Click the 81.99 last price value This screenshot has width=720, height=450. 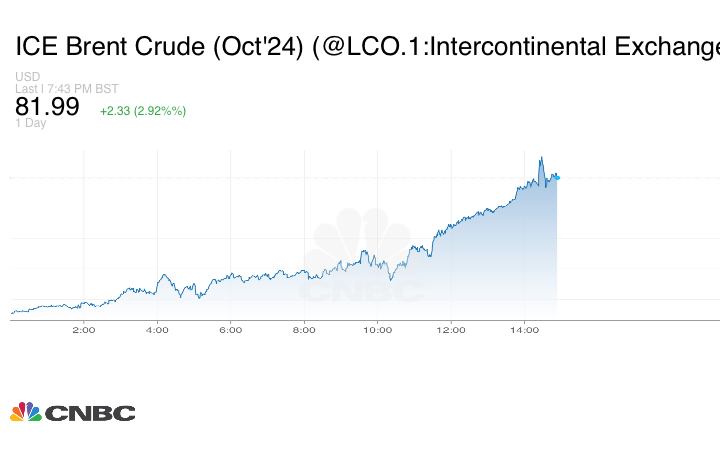[47, 107]
